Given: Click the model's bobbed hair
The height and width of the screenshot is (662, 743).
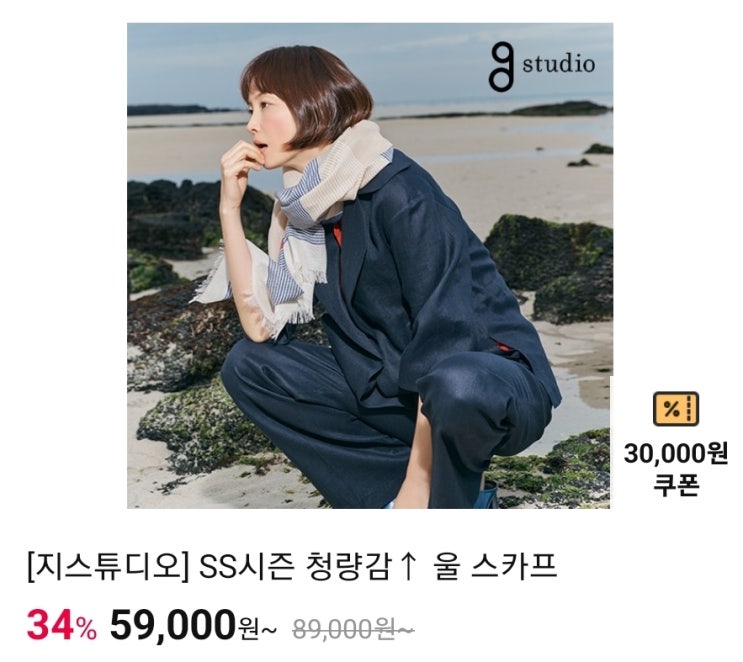Looking at the screenshot, I should (310, 95).
